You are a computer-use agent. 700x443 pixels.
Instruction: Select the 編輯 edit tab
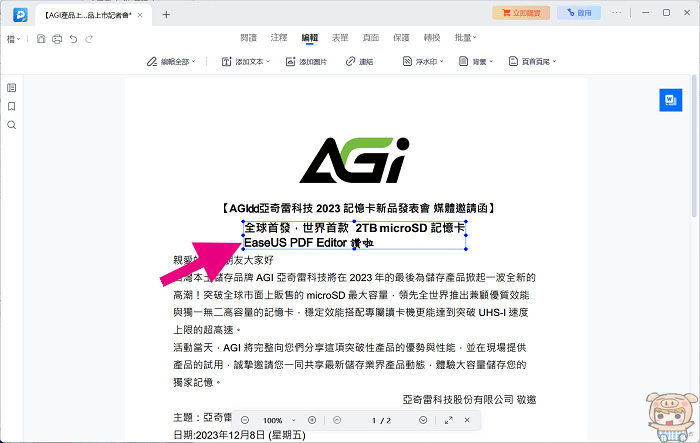pyautogui.click(x=309, y=38)
